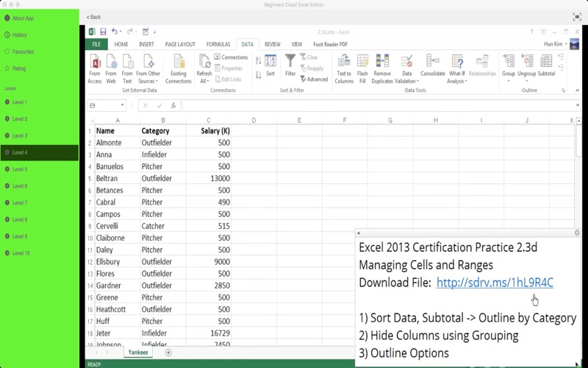Select Level 4 in sidebar

tap(40, 152)
